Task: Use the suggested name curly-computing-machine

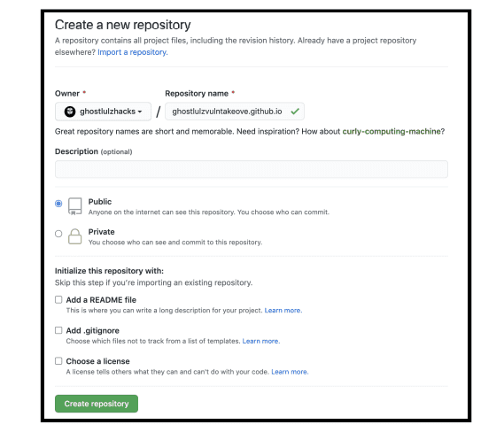Action: pyautogui.click(x=392, y=131)
